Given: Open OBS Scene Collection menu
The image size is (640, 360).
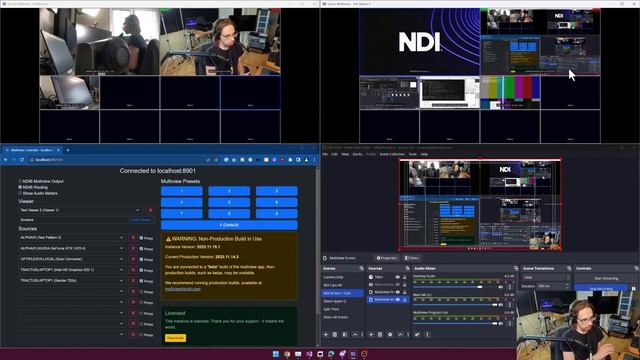Looking at the screenshot, I should [392, 154].
